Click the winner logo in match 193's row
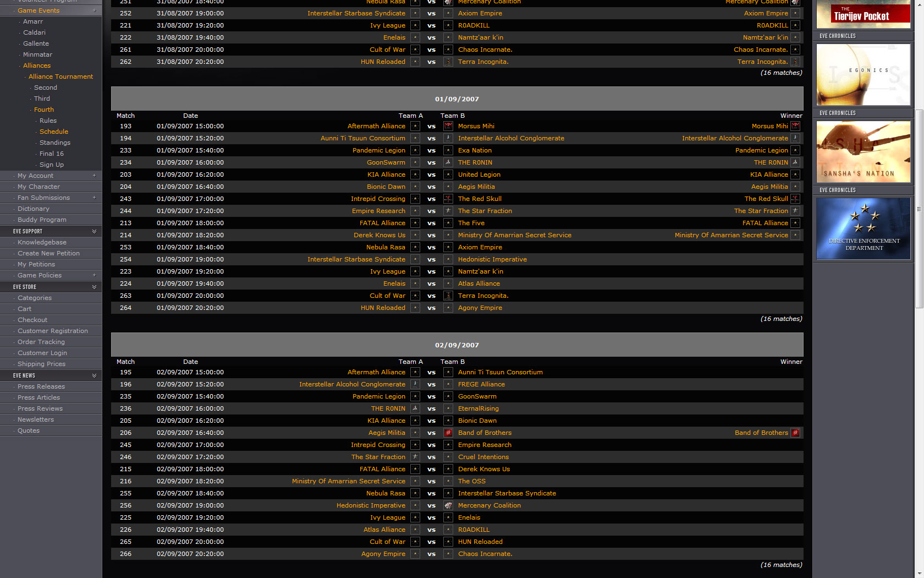Image resolution: width=924 pixels, height=578 pixels. 795,126
